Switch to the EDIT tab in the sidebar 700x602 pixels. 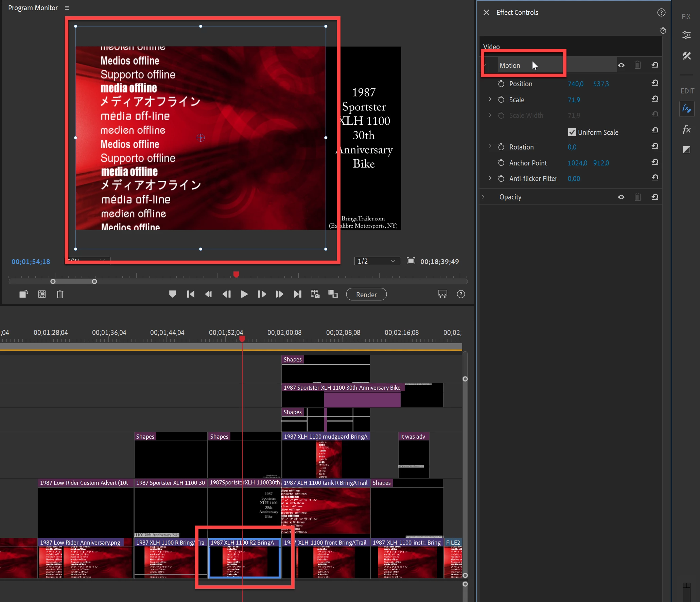[687, 91]
